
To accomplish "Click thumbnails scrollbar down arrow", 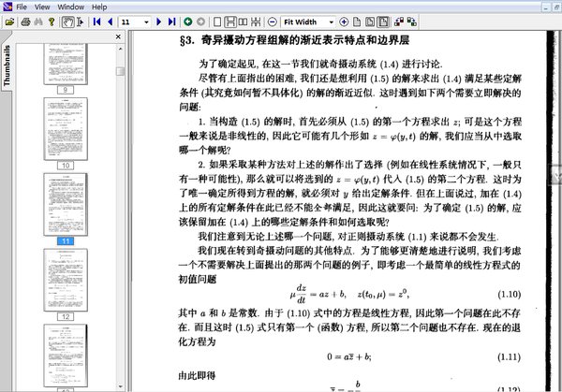I will (x=120, y=386).
